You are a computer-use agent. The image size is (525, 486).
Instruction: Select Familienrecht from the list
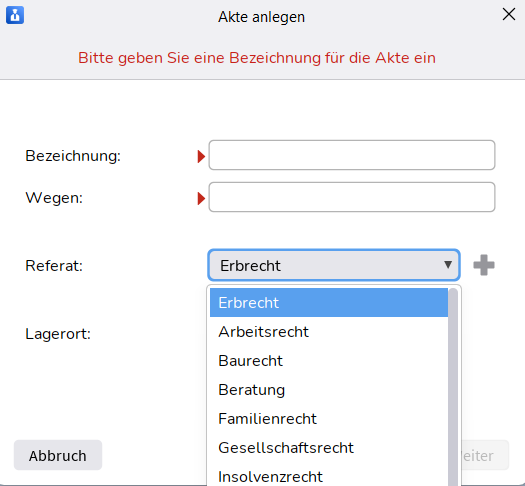point(329,419)
